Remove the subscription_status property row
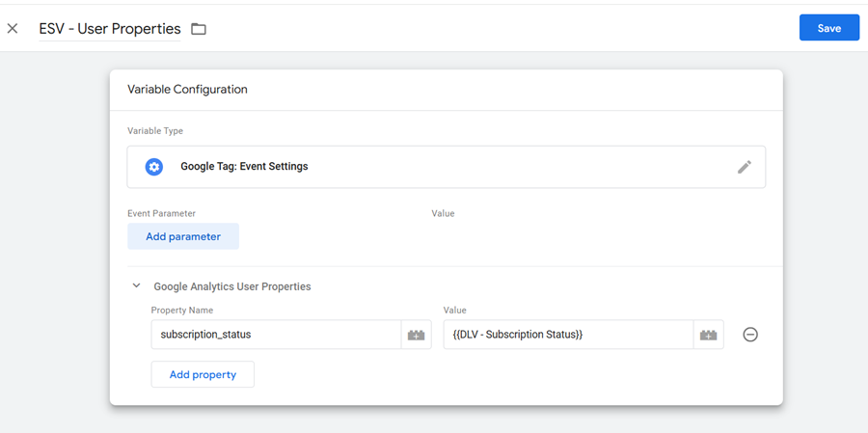The width and height of the screenshot is (868, 433). point(750,335)
